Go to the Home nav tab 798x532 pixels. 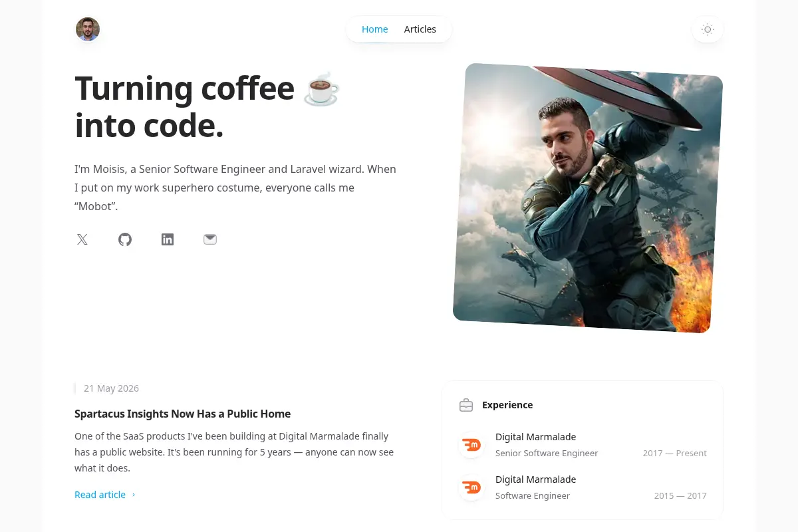(375, 29)
